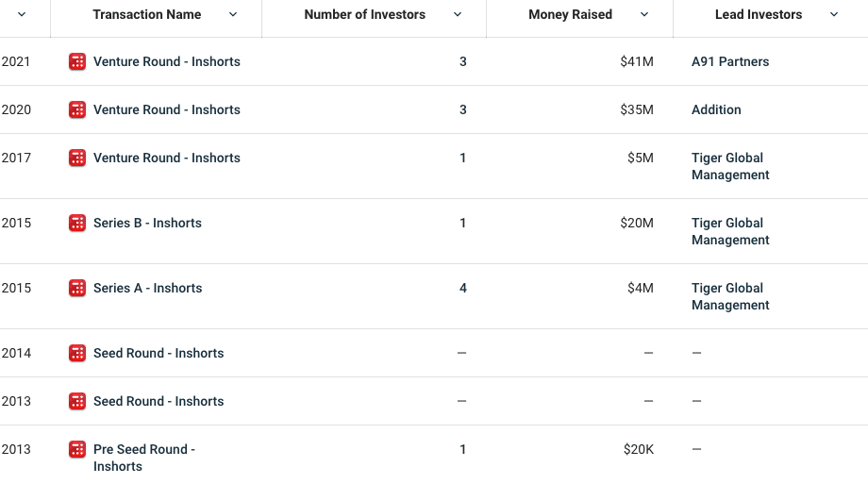868x484 pixels.
Task: Click Inshorts logo icon in 2017 Venture Round row
Action: pyautogui.click(x=77, y=159)
